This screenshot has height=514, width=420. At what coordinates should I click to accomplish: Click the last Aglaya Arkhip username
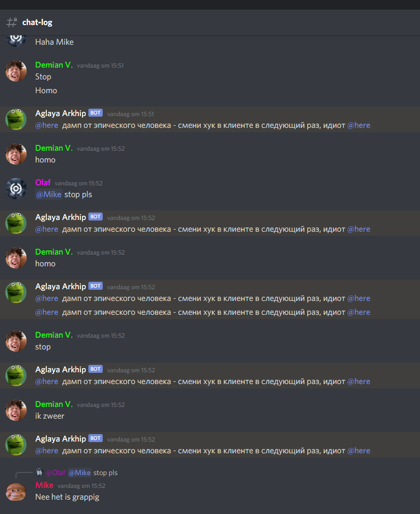[61, 438]
